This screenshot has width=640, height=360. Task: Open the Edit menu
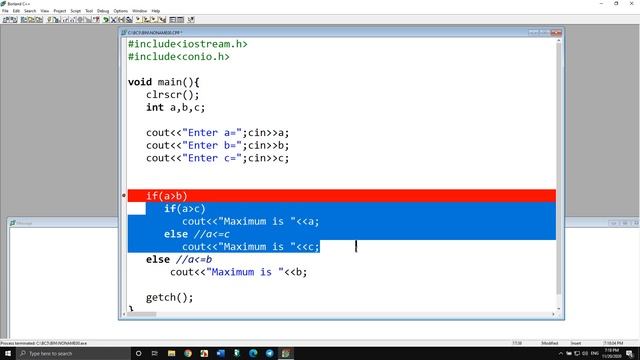click(x=16, y=11)
